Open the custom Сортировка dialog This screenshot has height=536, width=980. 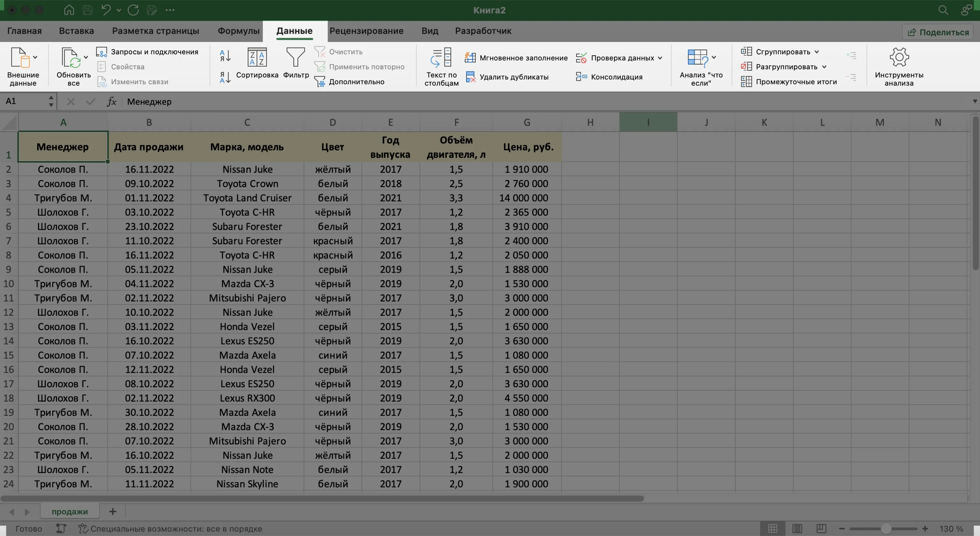coord(257,63)
